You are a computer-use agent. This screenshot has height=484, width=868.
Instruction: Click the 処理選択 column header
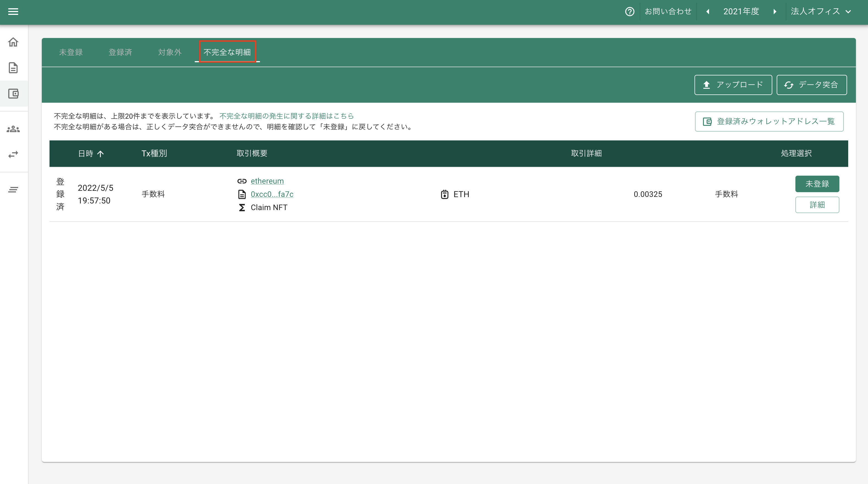point(796,153)
